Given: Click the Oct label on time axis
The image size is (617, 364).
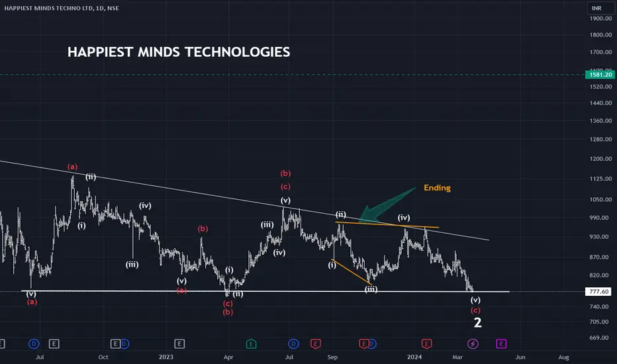Looking at the screenshot, I should (x=103, y=357).
